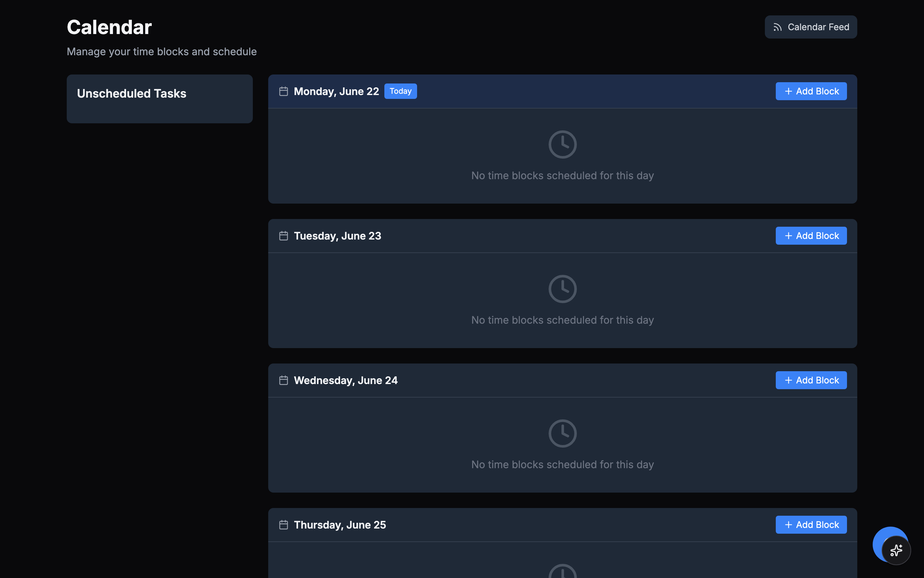
Task: Click the clock icon in Wednesday's empty panel
Action: [562, 433]
